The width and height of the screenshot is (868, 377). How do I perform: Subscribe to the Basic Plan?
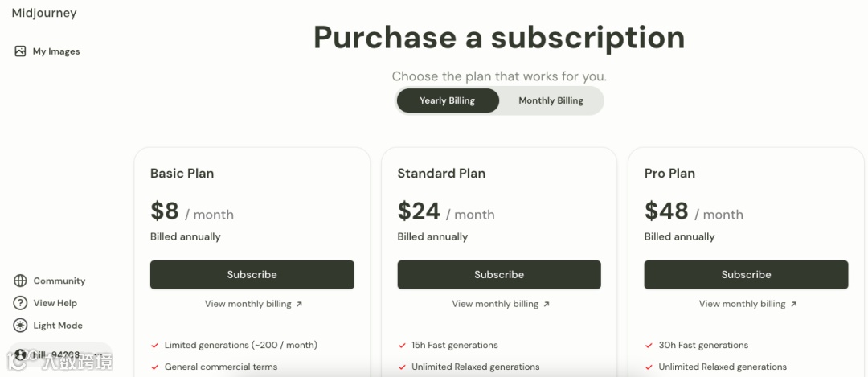(252, 274)
